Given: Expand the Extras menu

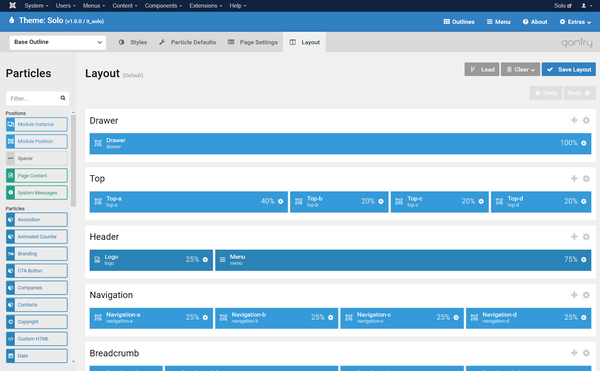Looking at the screenshot, I should click(575, 22).
